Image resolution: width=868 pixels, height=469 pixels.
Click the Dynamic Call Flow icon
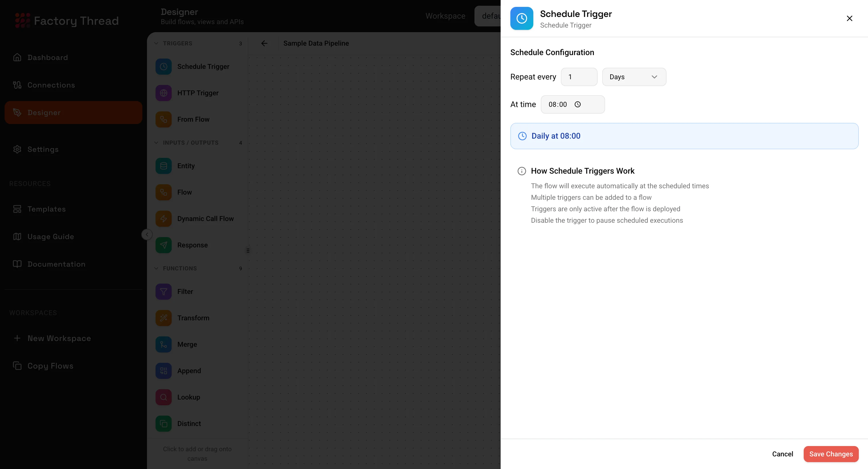pyautogui.click(x=164, y=218)
